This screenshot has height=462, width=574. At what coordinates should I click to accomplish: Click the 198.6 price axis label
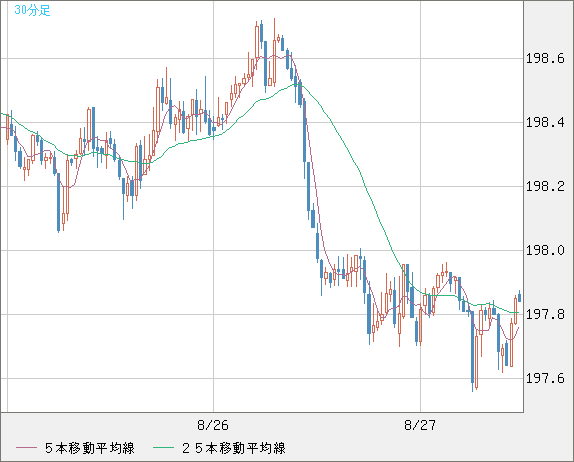point(545,59)
